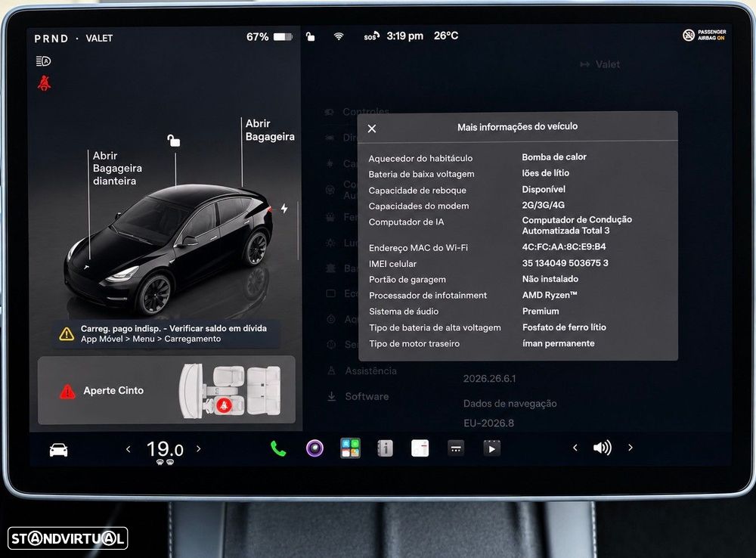The width and height of the screenshot is (756, 558).
Task: Tap the Fosfato de ferro lítio value
Action: [564, 327]
